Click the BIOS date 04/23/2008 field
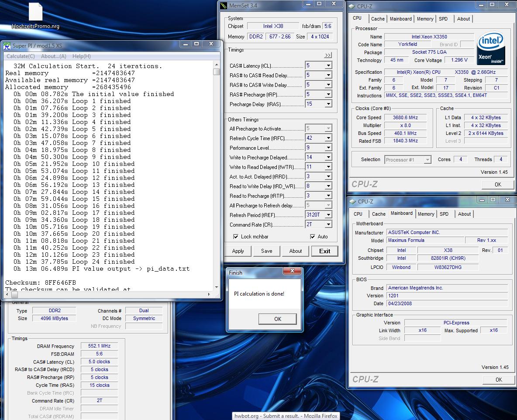517x420 pixels. point(447,303)
